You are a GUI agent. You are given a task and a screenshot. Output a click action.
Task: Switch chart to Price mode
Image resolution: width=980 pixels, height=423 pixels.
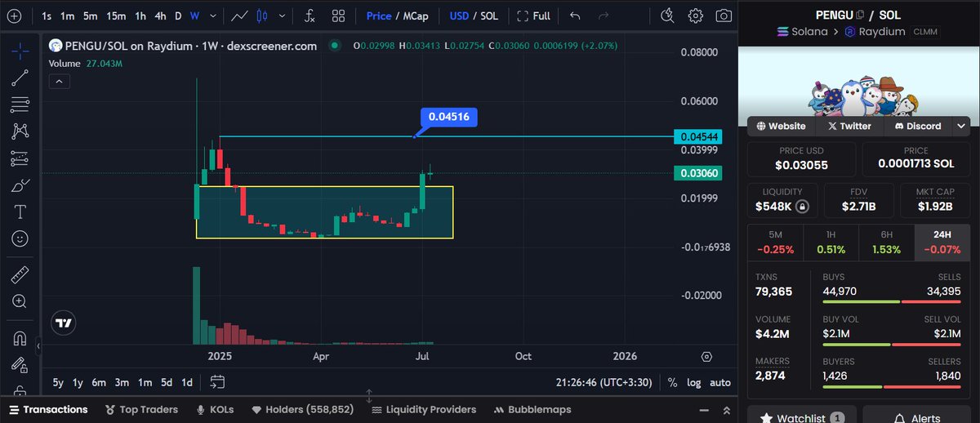click(379, 16)
